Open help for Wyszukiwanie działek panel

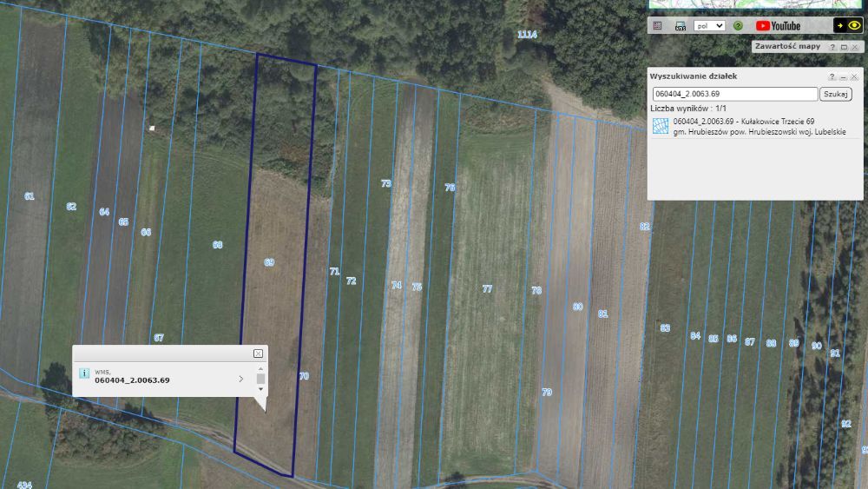point(832,77)
